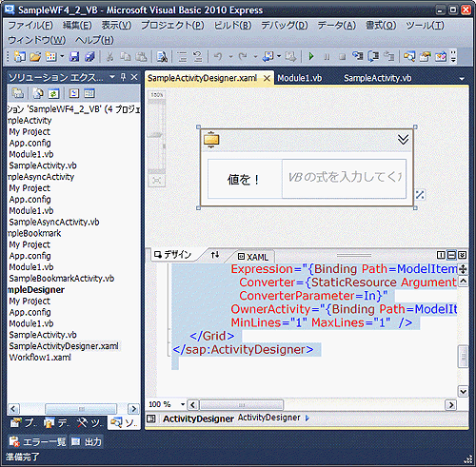The image size is (476, 467).
Task: Start debugging with green play icon
Action: pyautogui.click(x=311, y=57)
